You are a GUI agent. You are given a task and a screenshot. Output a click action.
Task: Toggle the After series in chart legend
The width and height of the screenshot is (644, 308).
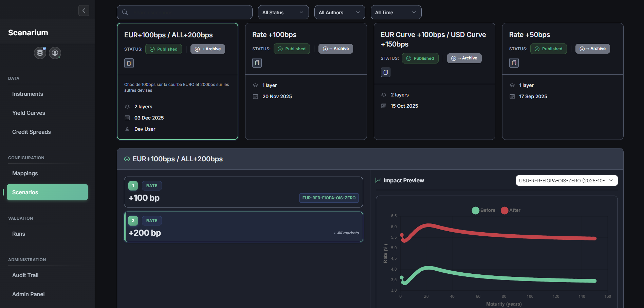pos(511,210)
